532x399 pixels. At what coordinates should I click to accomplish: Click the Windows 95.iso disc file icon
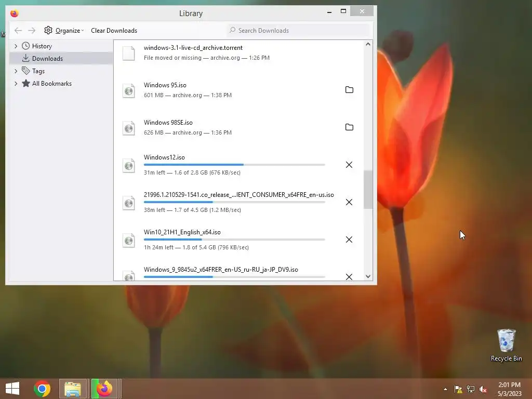pos(129,90)
